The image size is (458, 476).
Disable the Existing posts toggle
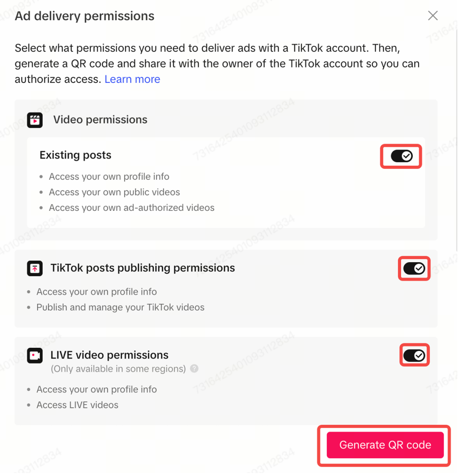tap(401, 156)
